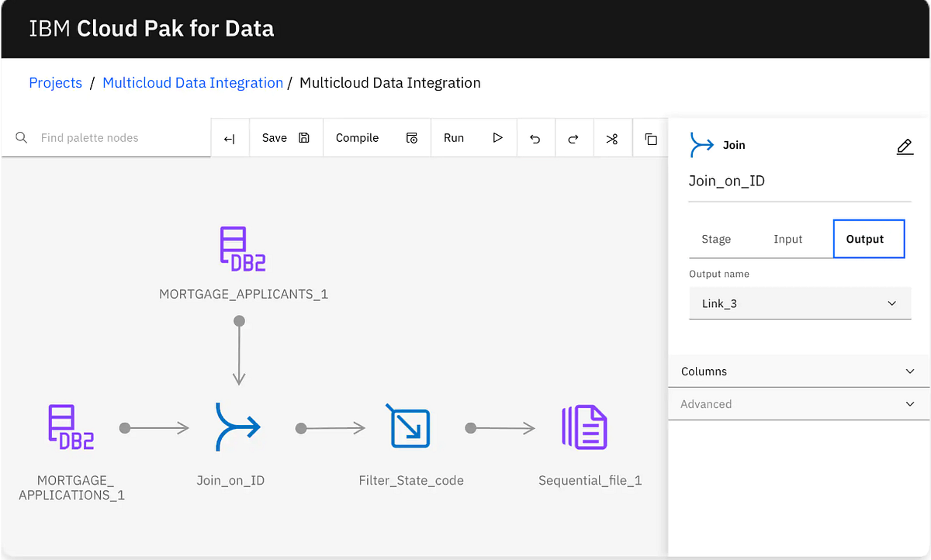Select the MORTGAGE_APPLICANTS_1 DB2 node
This screenshot has height=560, width=931.
pos(241,248)
